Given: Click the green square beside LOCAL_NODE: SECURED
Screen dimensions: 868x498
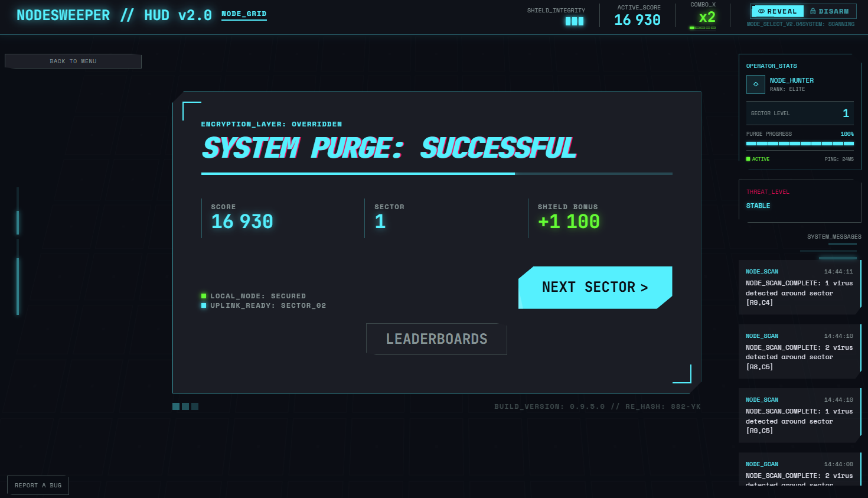Looking at the screenshot, I should 204,296.
